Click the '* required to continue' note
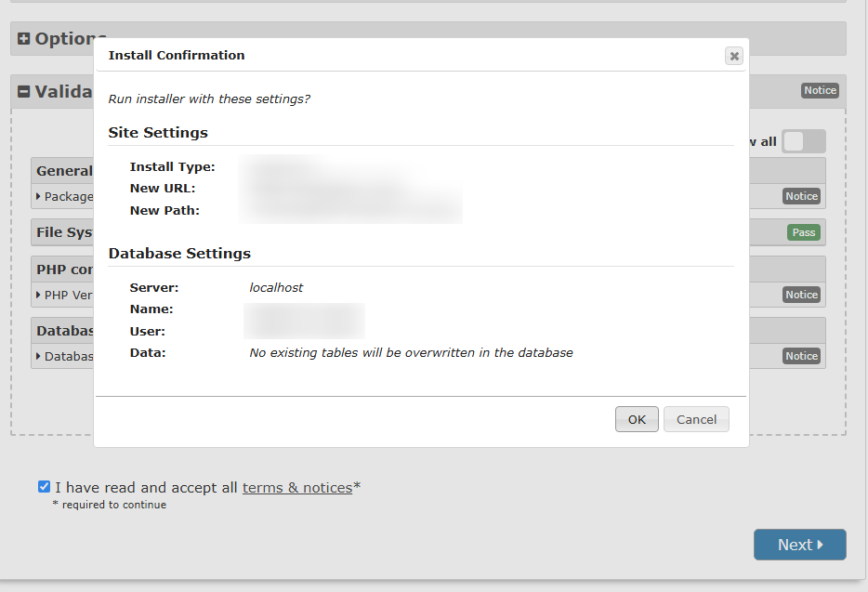This screenshot has height=592, width=868. click(x=109, y=505)
